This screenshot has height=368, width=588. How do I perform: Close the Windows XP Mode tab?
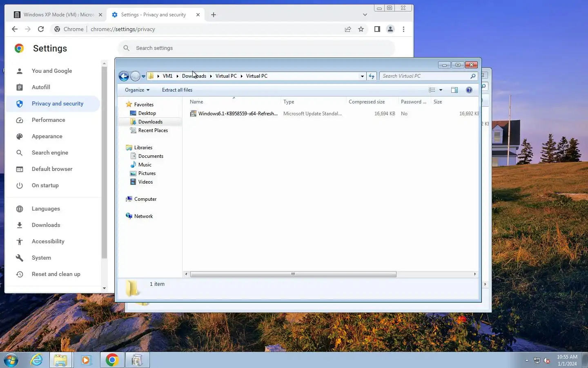(100, 15)
